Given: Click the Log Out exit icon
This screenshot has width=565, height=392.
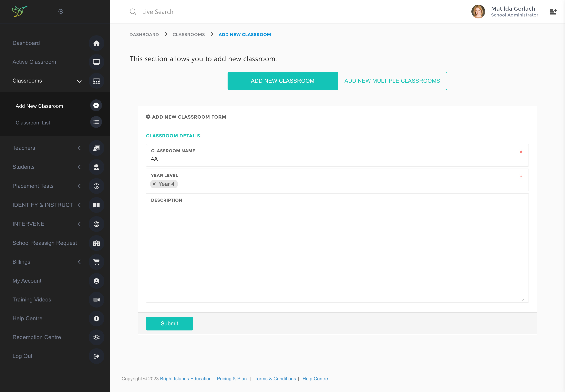Looking at the screenshot, I should point(96,356).
